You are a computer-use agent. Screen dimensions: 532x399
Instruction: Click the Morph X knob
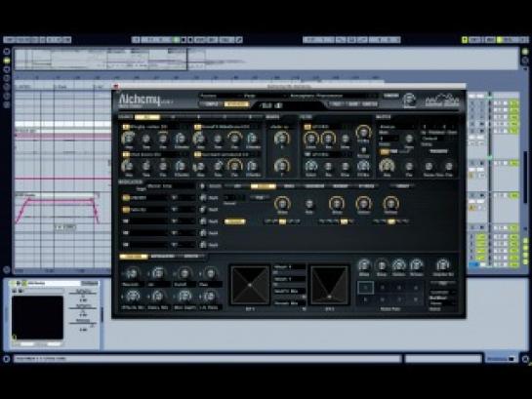(x=281, y=138)
